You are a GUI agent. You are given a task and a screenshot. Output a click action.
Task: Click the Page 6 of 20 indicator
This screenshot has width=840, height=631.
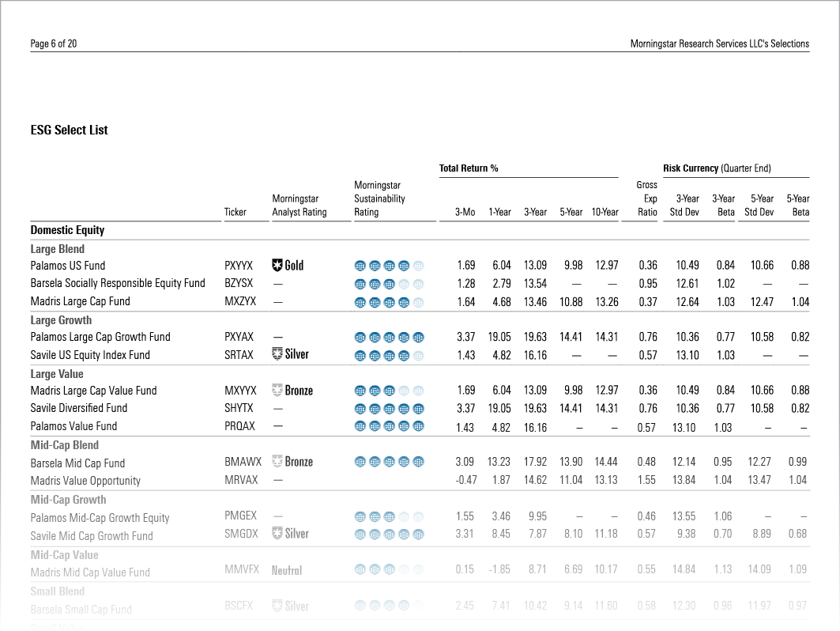tap(54, 43)
